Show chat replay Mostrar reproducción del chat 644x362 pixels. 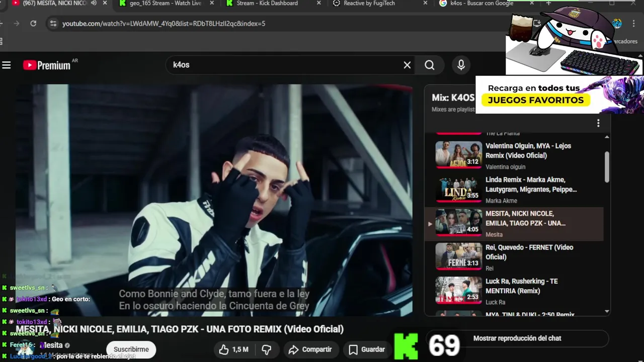[x=517, y=338]
